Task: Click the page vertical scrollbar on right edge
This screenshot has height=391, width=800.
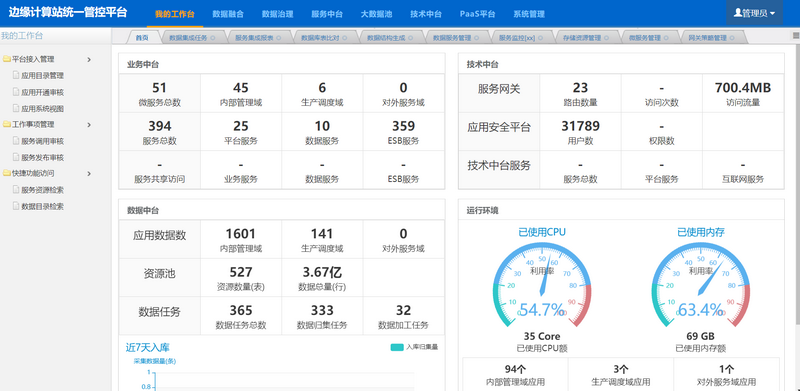Action: pyautogui.click(x=797, y=184)
